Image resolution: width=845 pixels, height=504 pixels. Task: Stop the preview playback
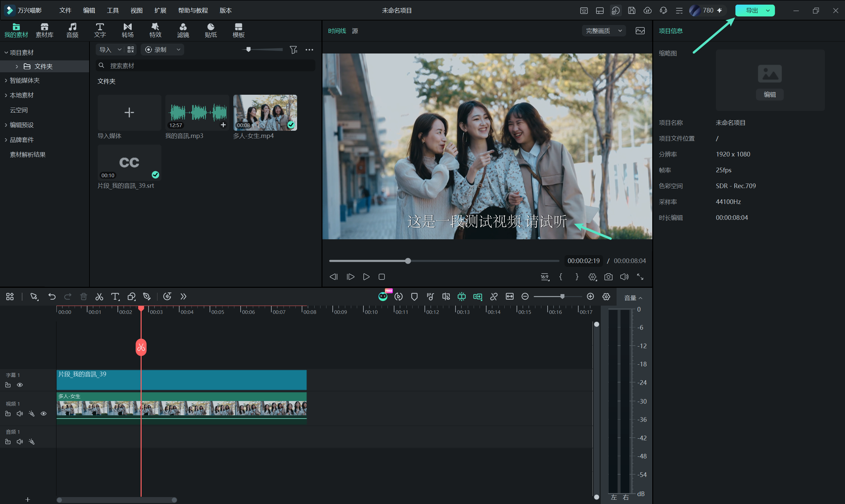[382, 277]
